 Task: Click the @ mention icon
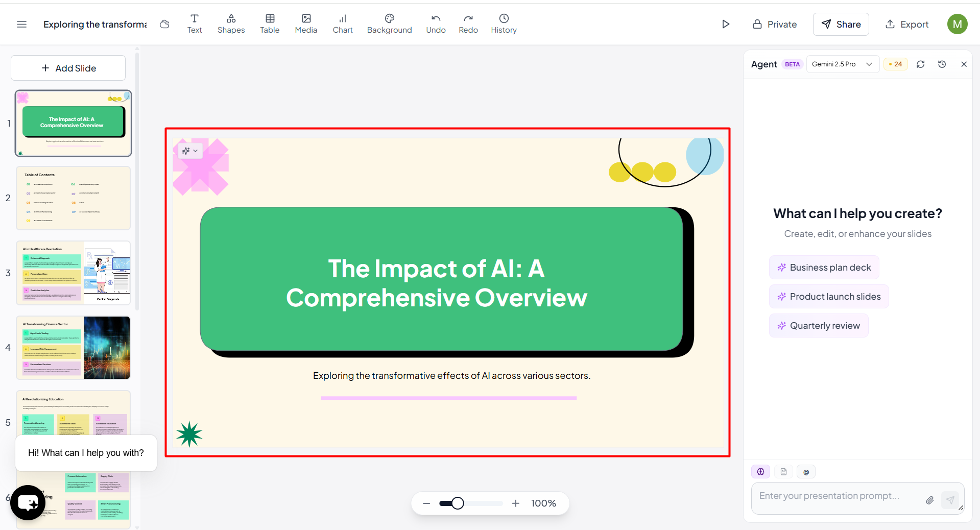[806, 472]
